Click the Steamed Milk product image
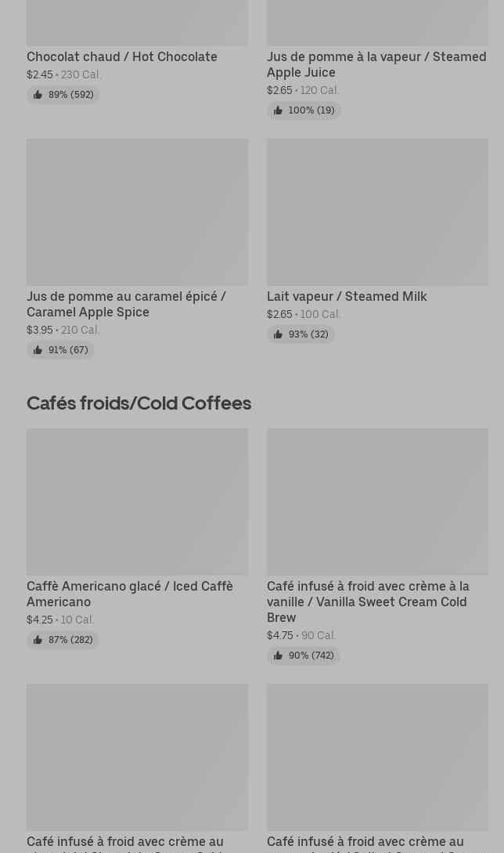The width and height of the screenshot is (504, 853). click(377, 212)
